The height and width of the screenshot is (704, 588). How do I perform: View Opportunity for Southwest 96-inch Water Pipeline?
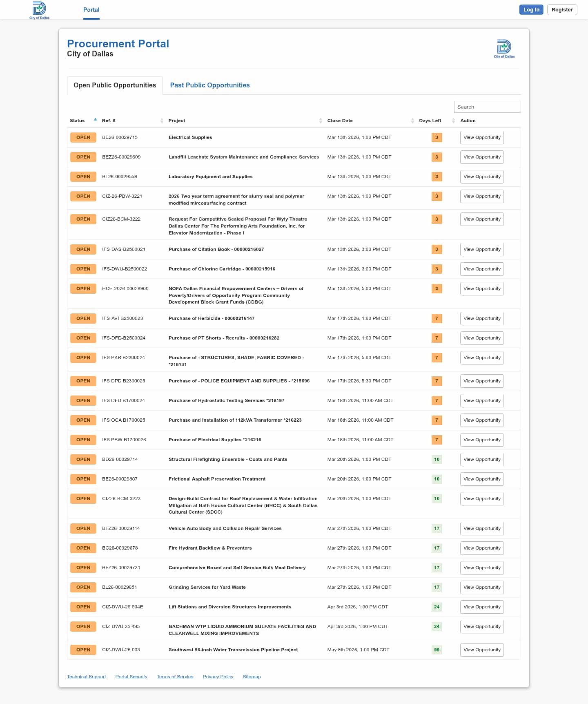pos(482,650)
